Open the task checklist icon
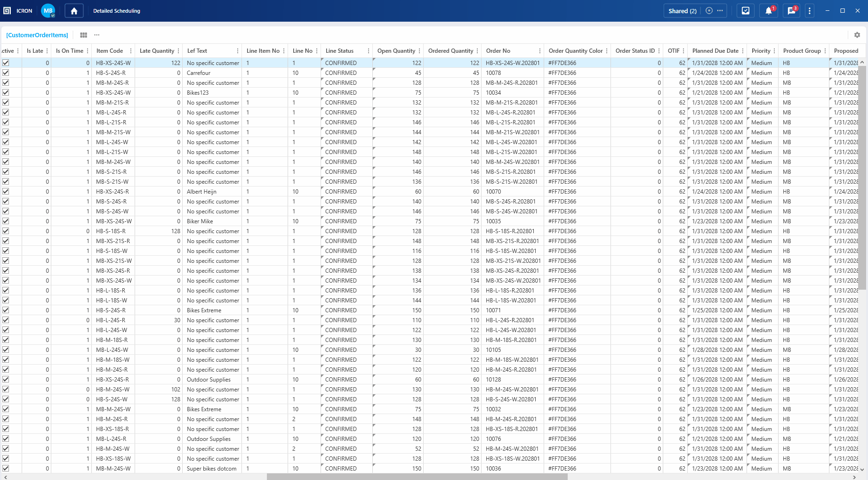Screen dimensions: 868x480 (746, 11)
